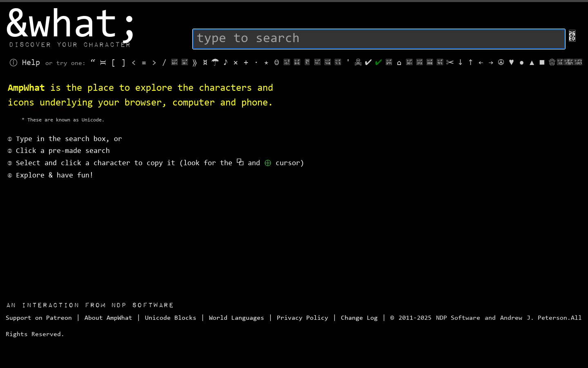Image resolution: width=588 pixels, height=368 pixels.
Task: Open the Change Log link
Action: click(x=359, y=318)
